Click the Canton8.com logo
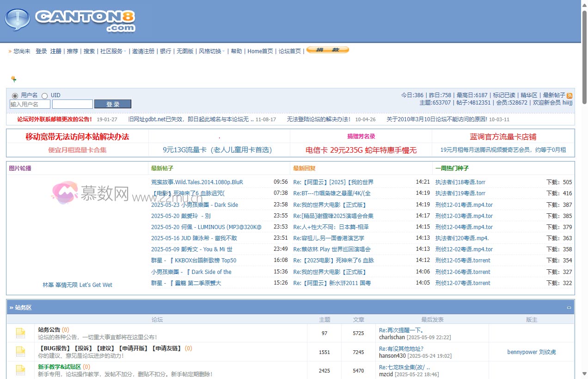This screenshot has width=588, height=379. pyautogui.click(x=70, y=20)
